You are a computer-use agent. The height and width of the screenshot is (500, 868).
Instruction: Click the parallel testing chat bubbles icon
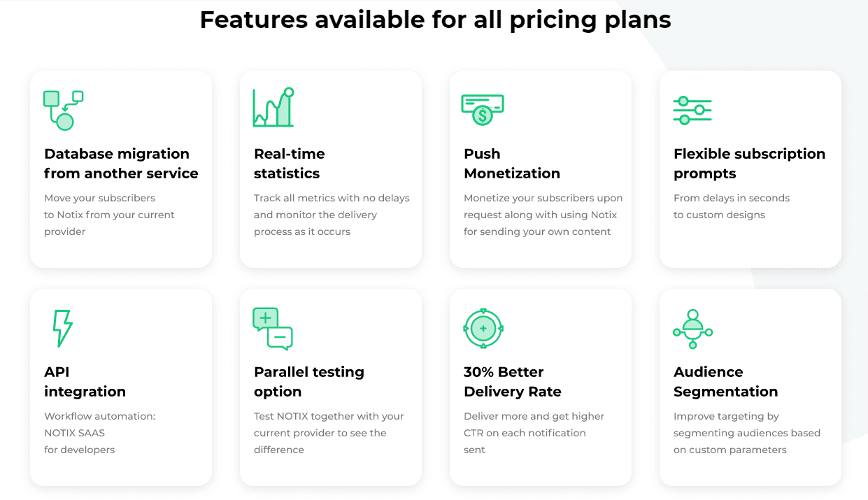(273, 329)
